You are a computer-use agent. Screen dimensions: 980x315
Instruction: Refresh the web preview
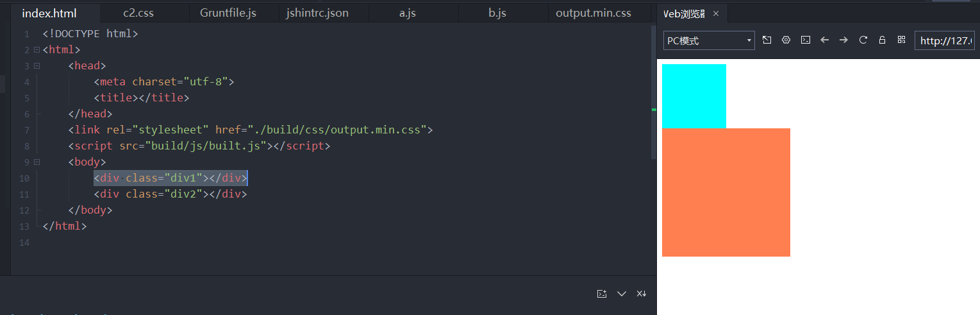[x=863, y=40]
